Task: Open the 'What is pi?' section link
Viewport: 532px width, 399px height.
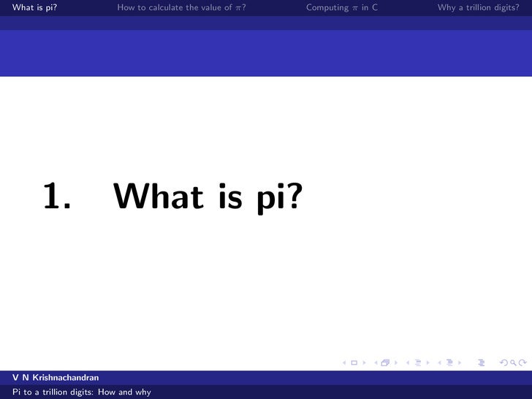Action: (x=34, y=7)
